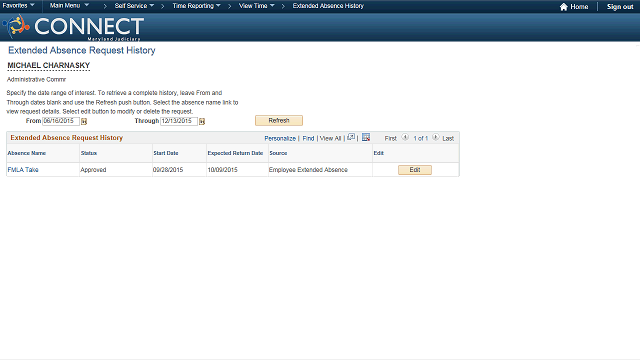This screenshot has height=360, width=640.
Task: Click the Download to spreadsheet icon
Action: click(366, 138)
